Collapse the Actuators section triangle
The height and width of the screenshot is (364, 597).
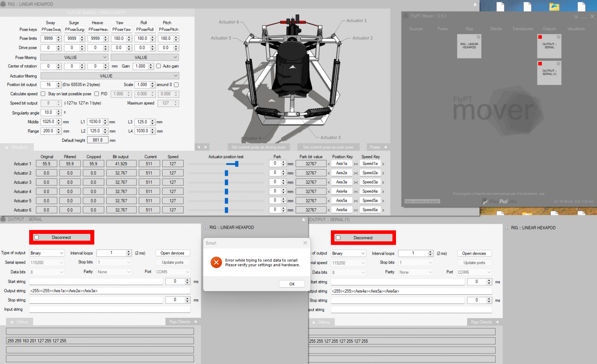[7, 147]
